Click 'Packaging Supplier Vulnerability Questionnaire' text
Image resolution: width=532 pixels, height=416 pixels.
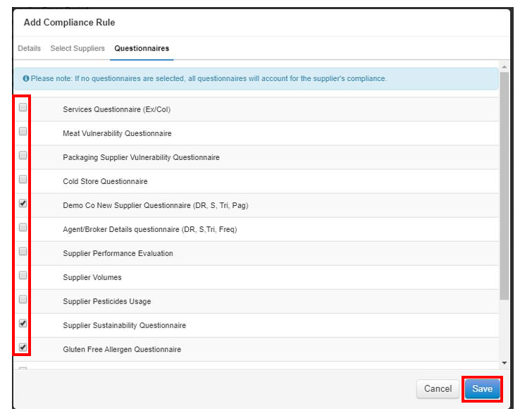(141, 157)
